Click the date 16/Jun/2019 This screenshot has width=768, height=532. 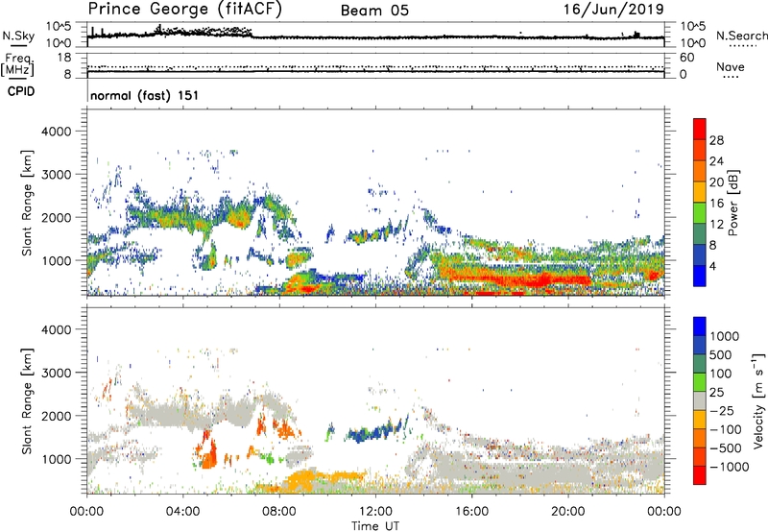coord(613,10)
